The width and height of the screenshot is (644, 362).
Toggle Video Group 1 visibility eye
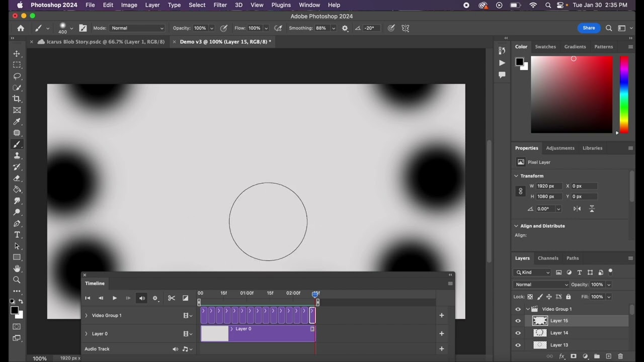click(518, 309)
